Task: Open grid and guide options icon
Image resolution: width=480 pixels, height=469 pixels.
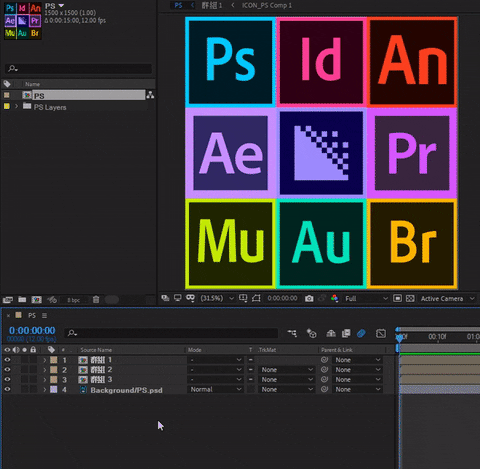Action: point(243,298)
